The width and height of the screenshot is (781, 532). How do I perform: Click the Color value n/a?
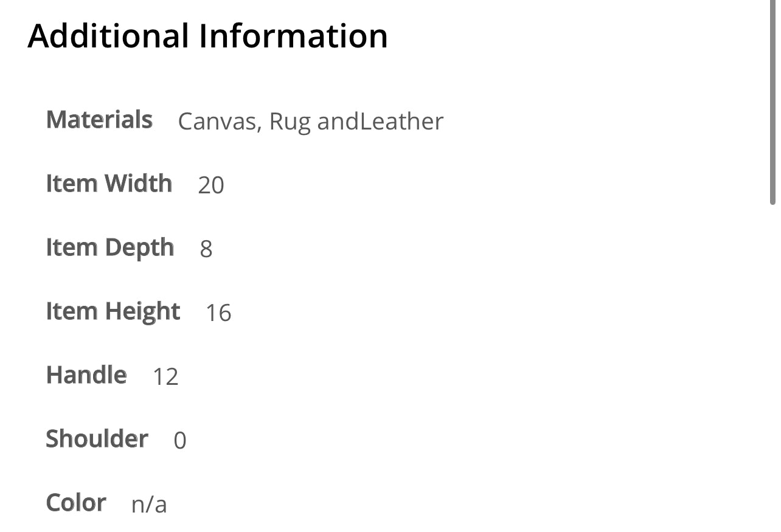(149, 504)
